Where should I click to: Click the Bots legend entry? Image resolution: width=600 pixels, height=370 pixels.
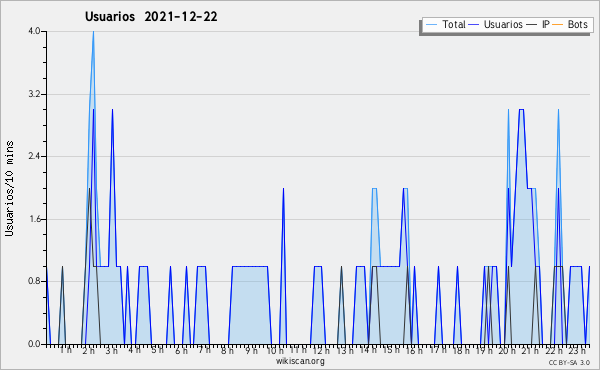[x=577, y=24]
